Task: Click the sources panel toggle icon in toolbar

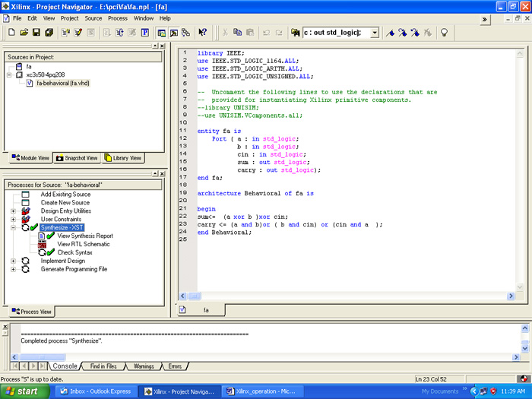Action: 161,33
